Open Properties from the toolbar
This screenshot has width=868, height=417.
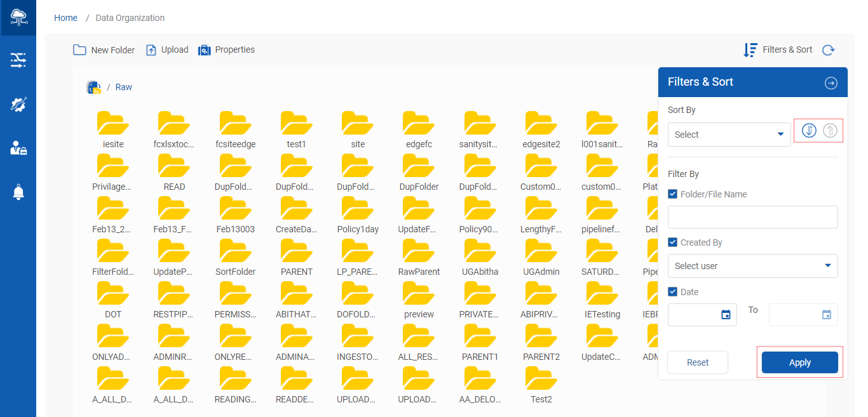tap(226, 50)
